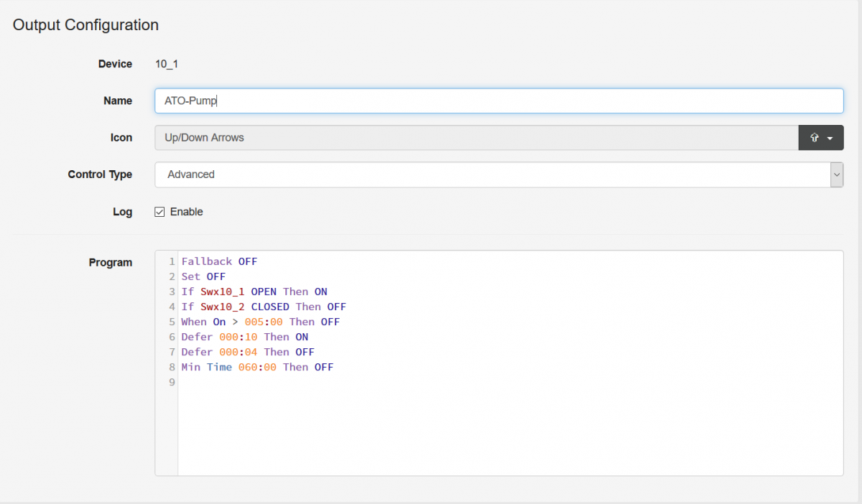
Task: Click line 'When On > 005:00 Then OFF'
Action: [261, 322]
